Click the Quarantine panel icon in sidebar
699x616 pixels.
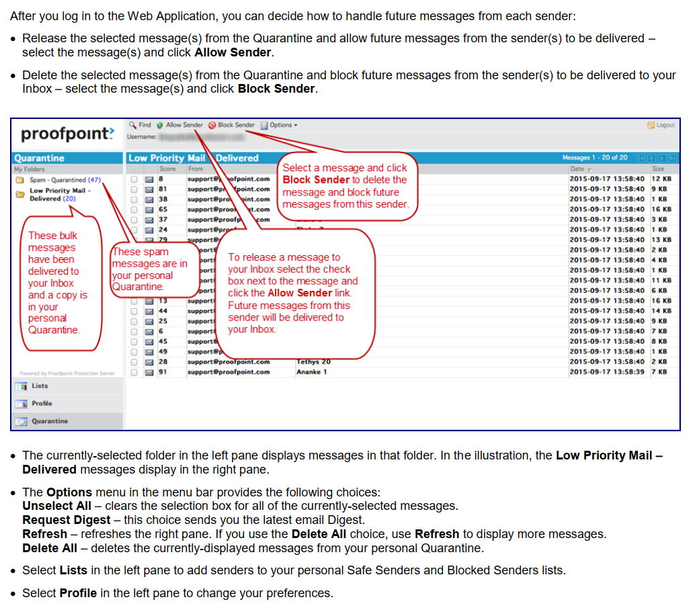point(21,421)
